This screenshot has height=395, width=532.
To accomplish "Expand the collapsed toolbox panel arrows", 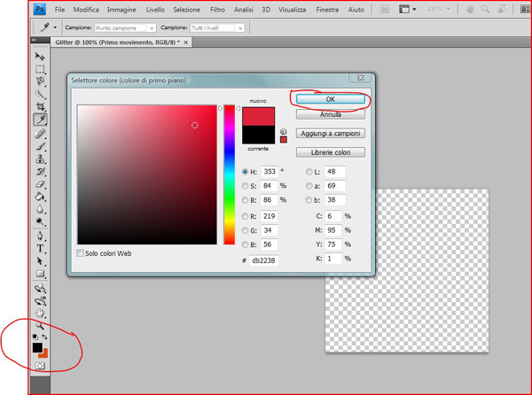I will click(34, 40).
